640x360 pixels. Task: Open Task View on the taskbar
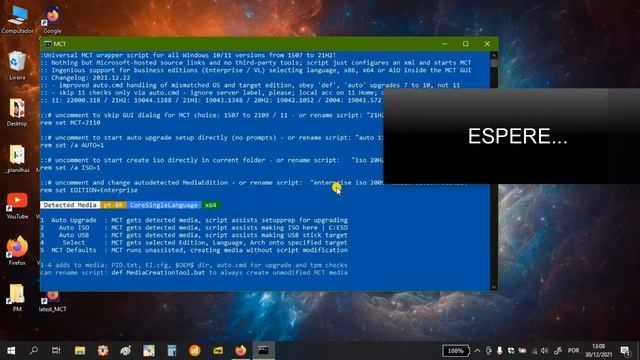(56, 351)
